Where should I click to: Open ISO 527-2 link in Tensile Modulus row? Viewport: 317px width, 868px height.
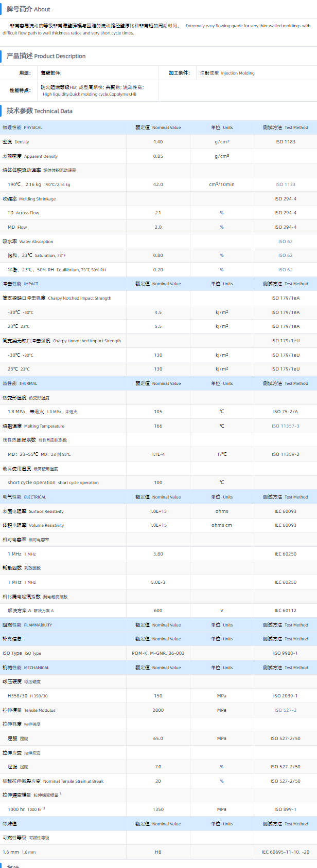tap(285, 710)
